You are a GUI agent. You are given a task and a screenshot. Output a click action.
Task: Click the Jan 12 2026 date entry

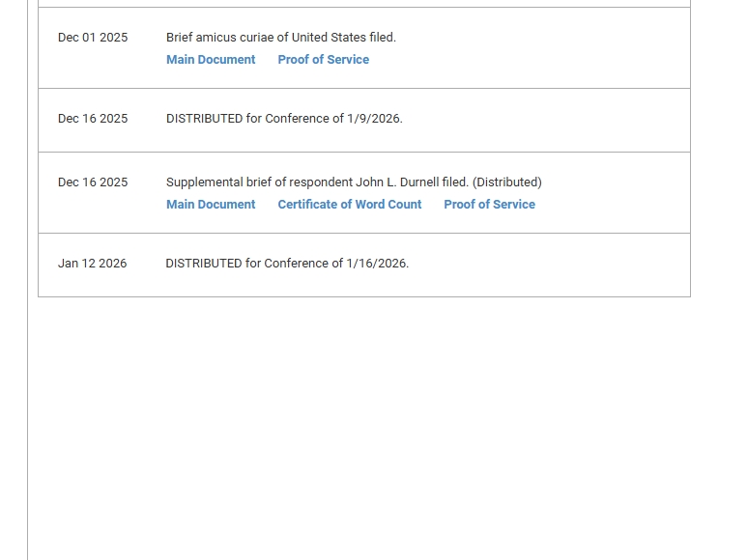click(92, 264)
